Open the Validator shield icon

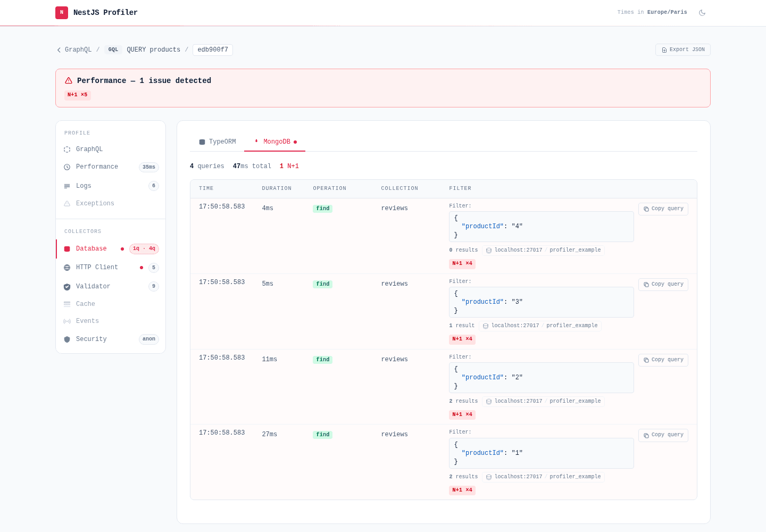click(67, 287)
